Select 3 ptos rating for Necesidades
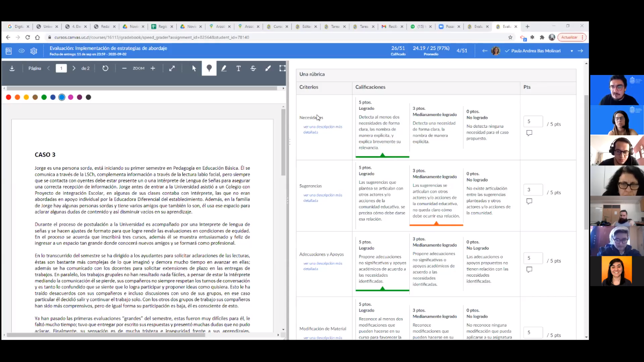The width and height of the screenshot is (644, 362). [436, 125]
